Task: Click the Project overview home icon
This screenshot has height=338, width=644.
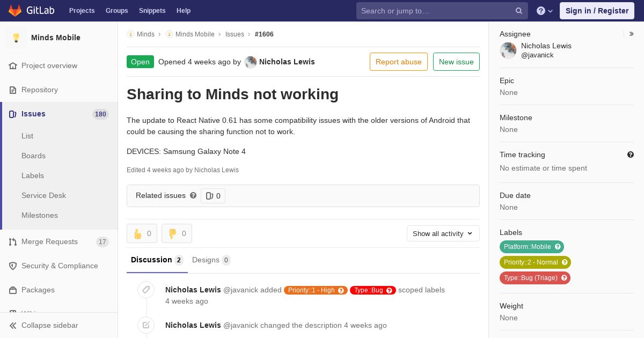Action: tap(13, 65)
